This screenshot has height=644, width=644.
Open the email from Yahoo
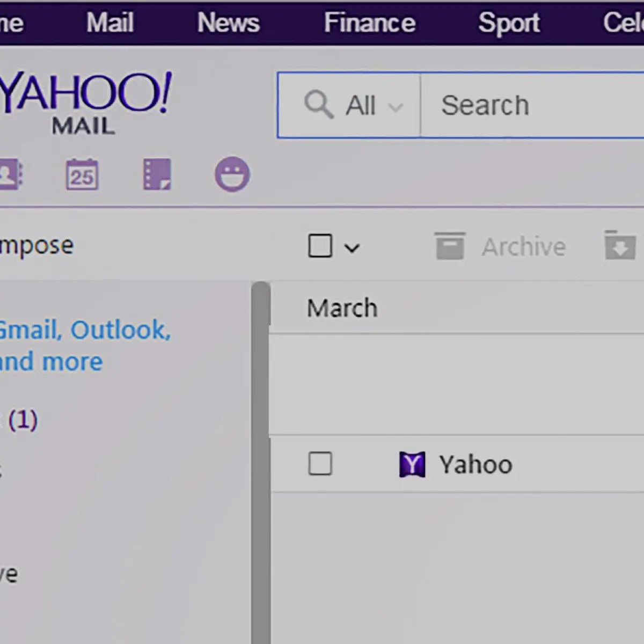(457, 464)
